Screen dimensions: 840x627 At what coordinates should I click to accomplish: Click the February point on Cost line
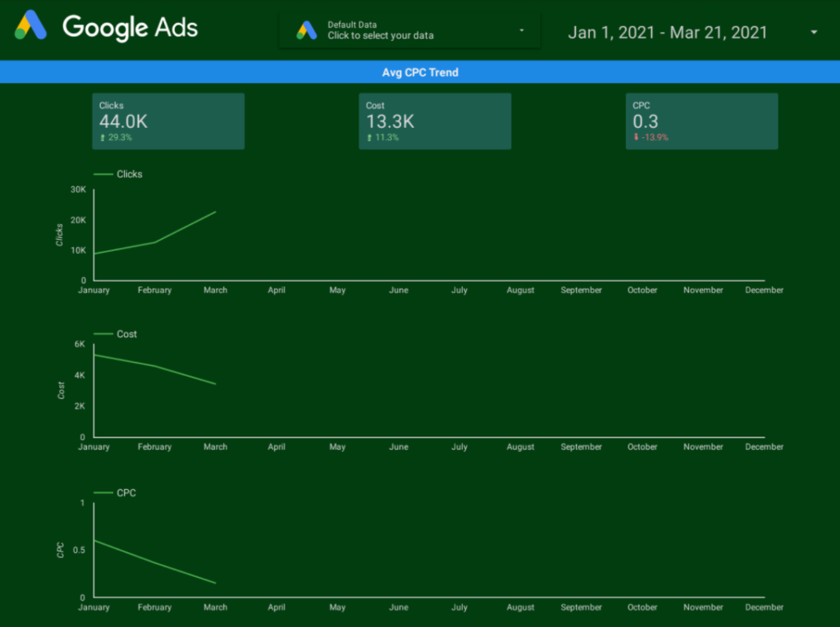(x=155, y=366)
